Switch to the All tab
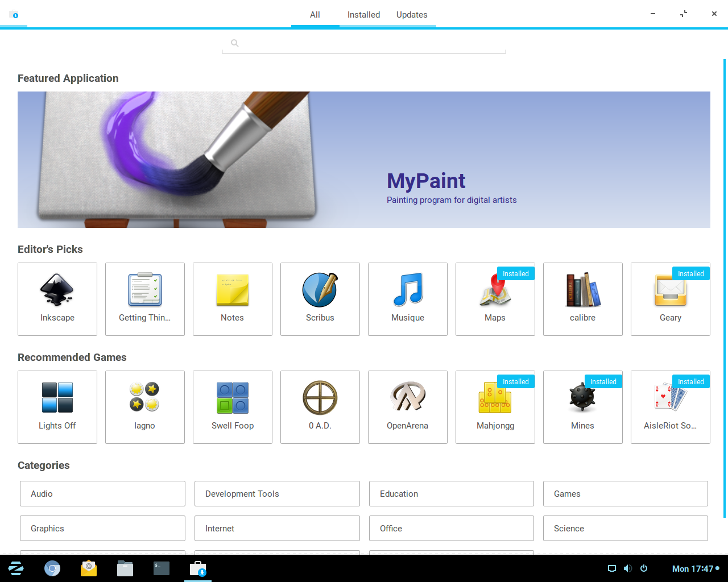 click(315, 15)
